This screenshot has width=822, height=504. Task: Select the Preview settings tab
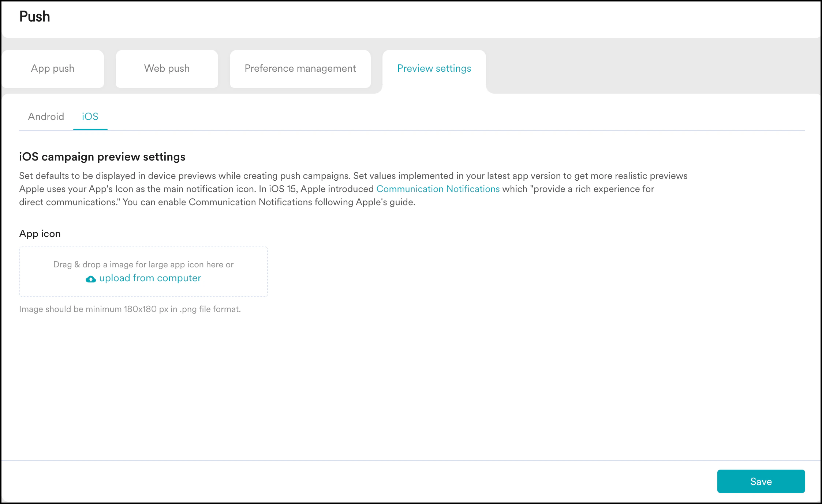click(434, 69)
